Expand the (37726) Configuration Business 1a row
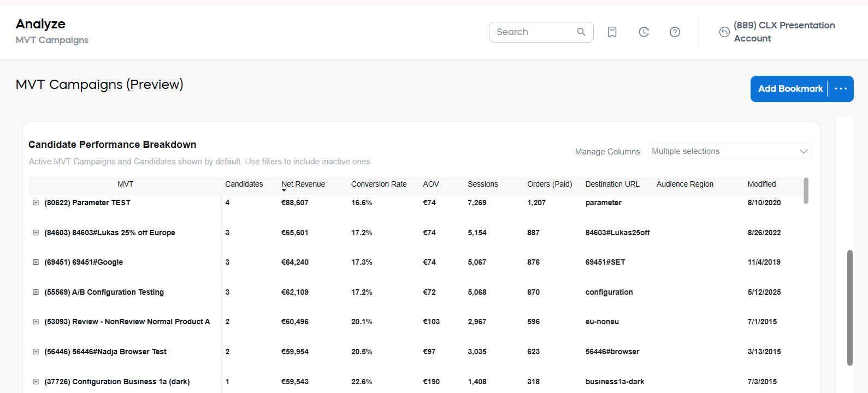Screen dimensions: 868x393 36,382
